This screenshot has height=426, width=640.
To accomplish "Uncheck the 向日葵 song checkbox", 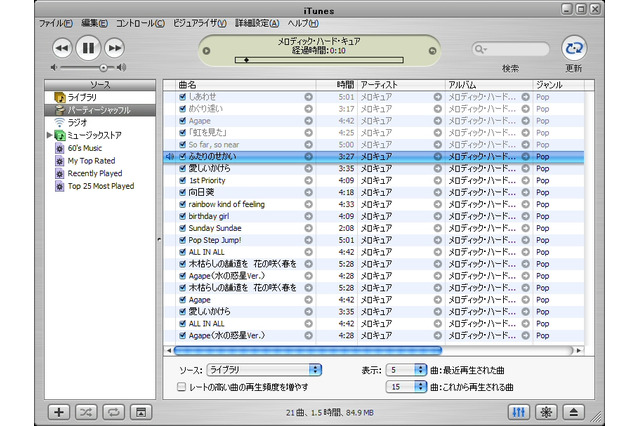I will 182,192.
